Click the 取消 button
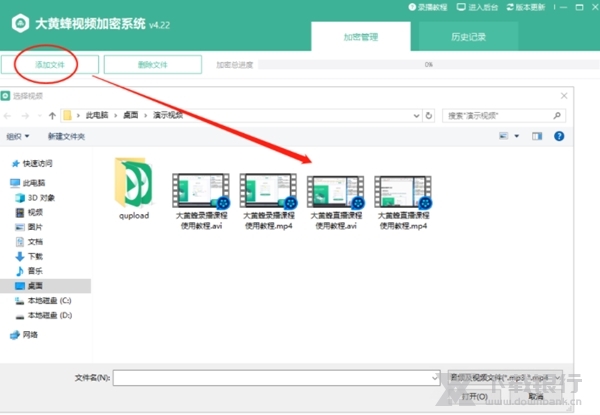Image resolution: width=600 pixels, height=415 pixels. click(536, 396)
